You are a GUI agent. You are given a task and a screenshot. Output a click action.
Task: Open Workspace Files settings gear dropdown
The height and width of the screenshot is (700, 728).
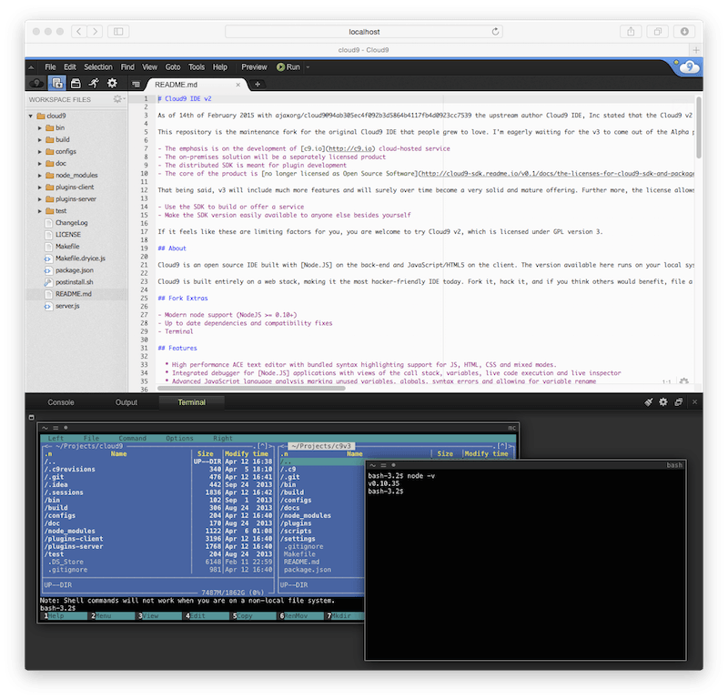pyautogui.click(x=118, y=99)
